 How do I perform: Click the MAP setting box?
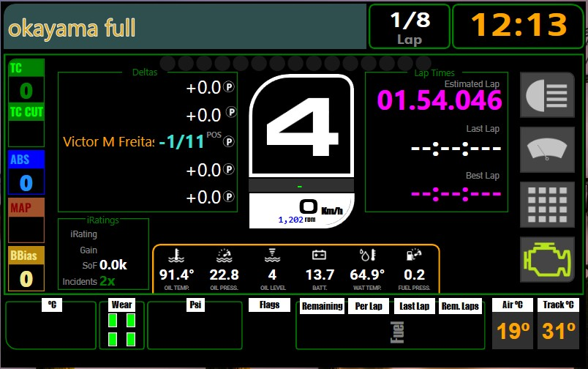pyautogui.click(x=26, y=220)
